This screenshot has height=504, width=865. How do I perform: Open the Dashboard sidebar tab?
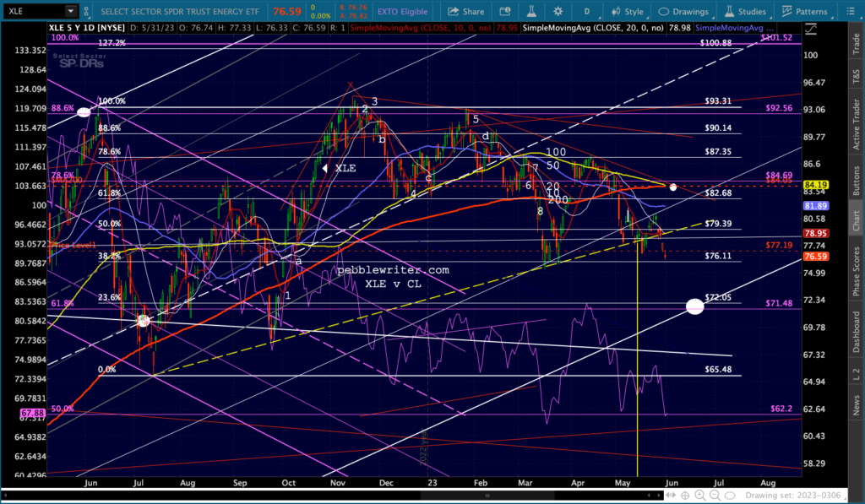tap(857, 332)
